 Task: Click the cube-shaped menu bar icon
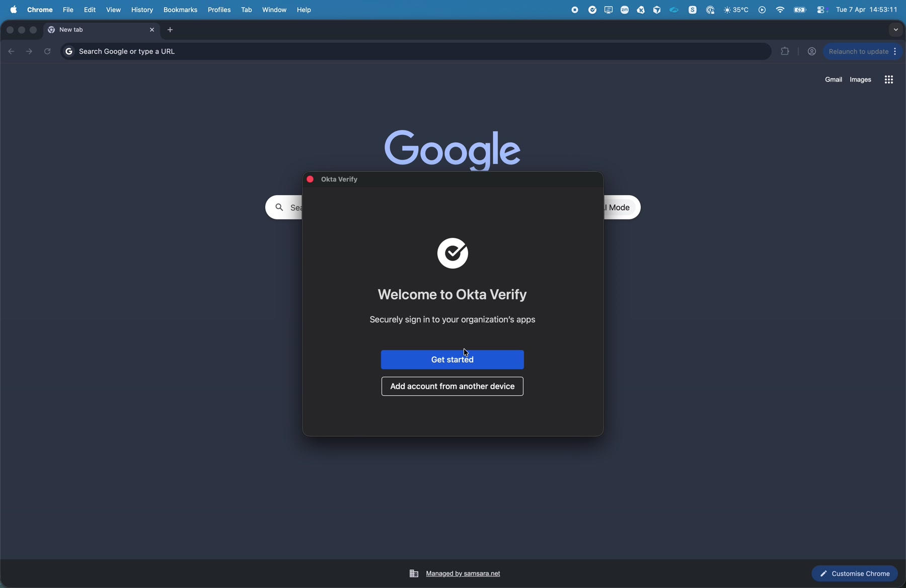point(657,10)
